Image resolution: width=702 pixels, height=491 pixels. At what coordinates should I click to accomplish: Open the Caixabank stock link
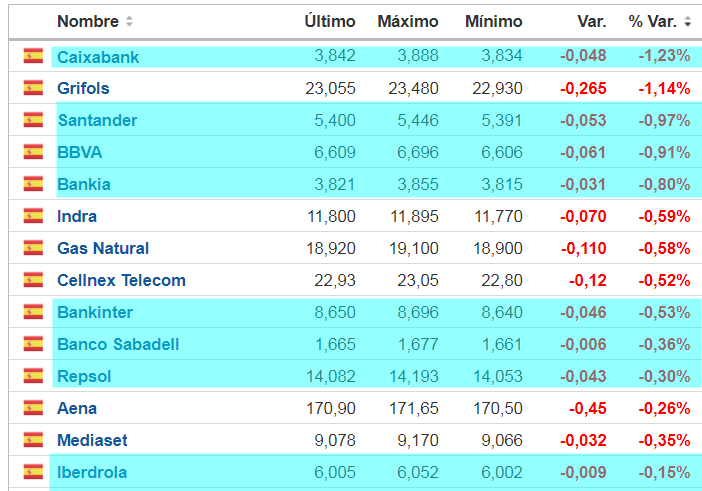click(98, 57)
